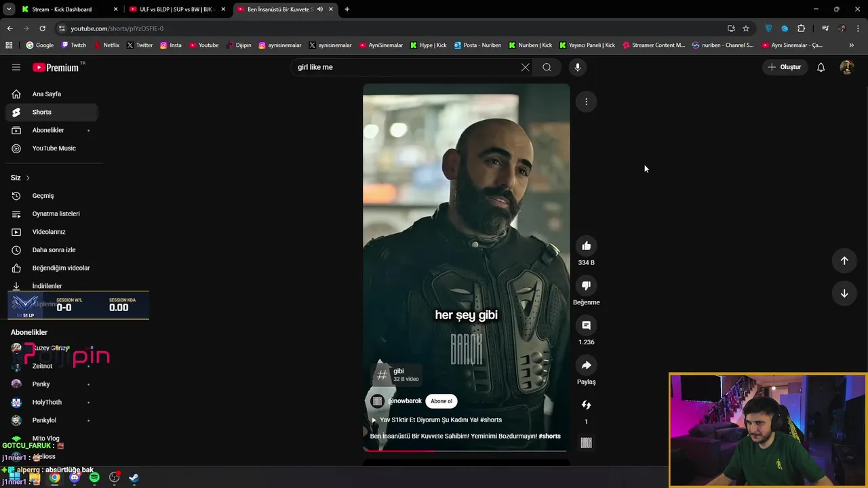Image resolution: width=868 pixels, height=488 pixels.
Task: Open the Twitch bookmark
Action: [x=74, y=45]
